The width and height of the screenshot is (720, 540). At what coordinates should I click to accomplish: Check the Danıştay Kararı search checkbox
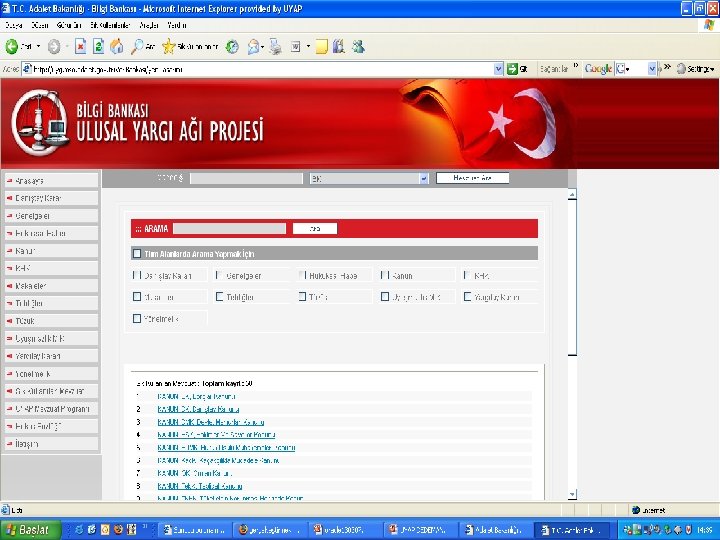[137, 275]
